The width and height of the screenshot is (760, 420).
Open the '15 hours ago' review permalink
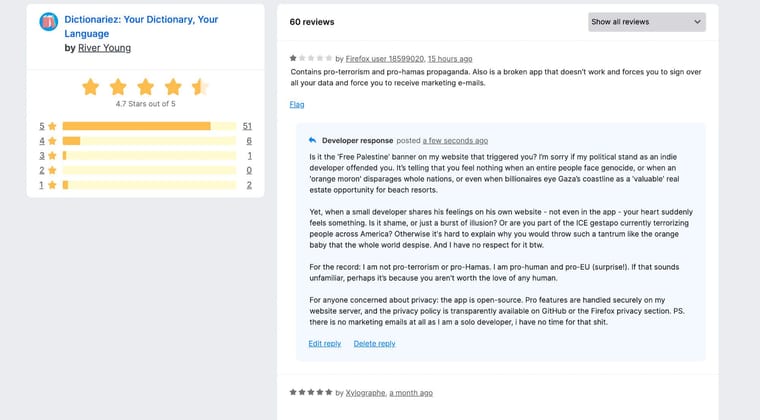pos(450,59)
